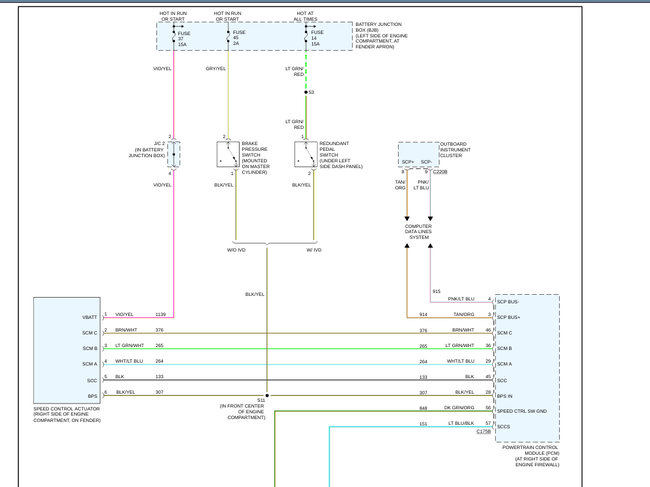Select the brake pressure switch symbol box
650x487 pixels.
click(x=228, y=154)
